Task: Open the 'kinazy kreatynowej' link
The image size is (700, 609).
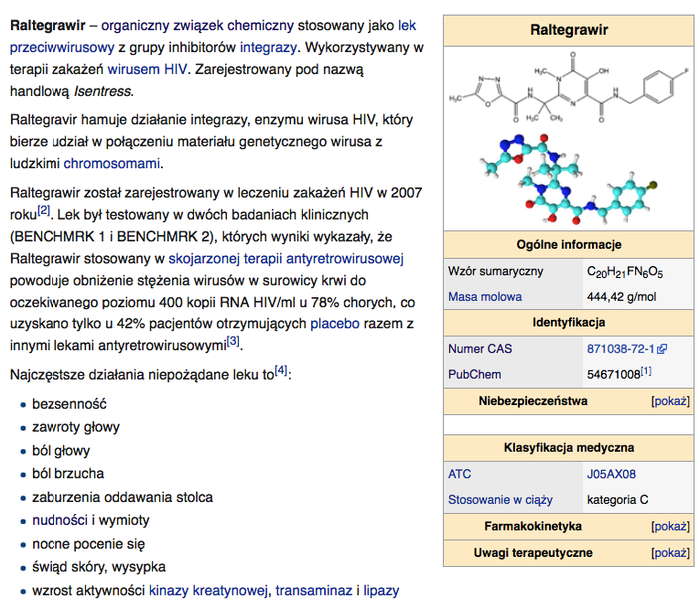Action: (208, 591)
